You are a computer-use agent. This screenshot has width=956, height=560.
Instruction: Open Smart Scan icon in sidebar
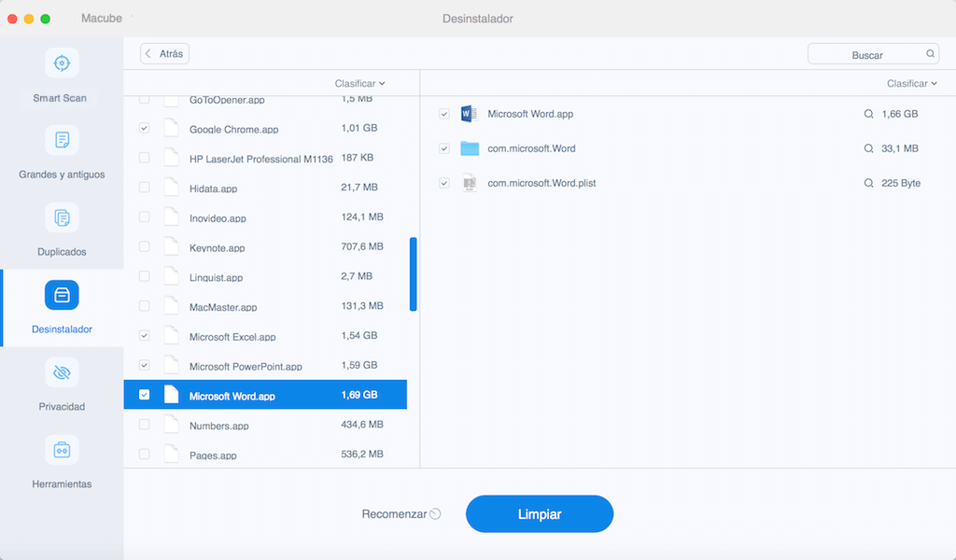pos(62,63)
